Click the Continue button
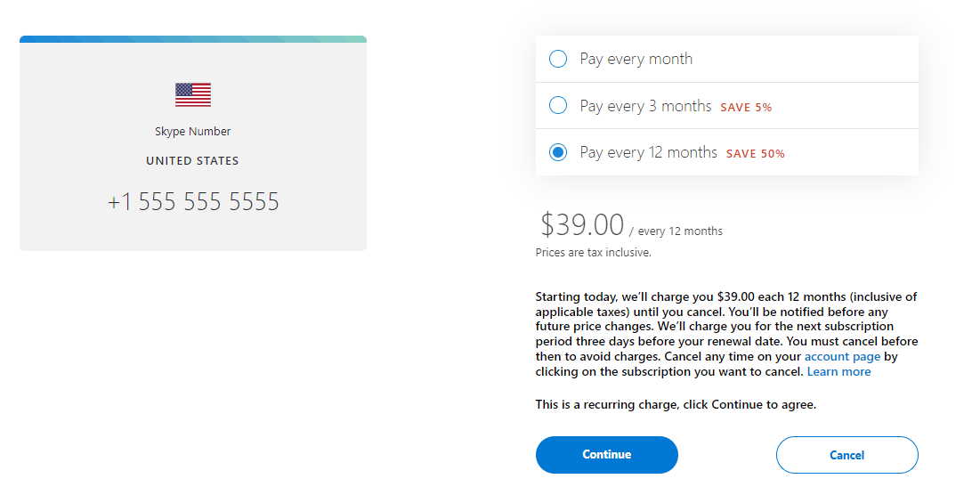Viewport: 980px width, 503px height. [607, 455]
